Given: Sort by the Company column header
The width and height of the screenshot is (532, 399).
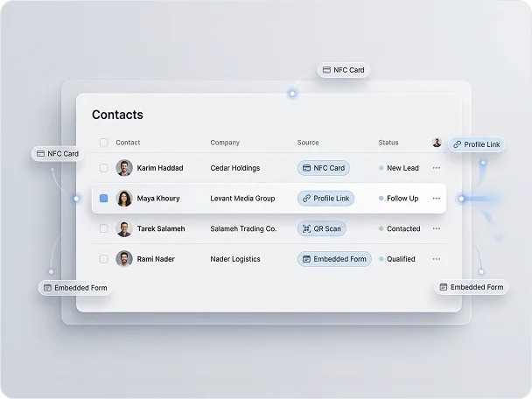Looking at the screenshot, I should 225,143.
